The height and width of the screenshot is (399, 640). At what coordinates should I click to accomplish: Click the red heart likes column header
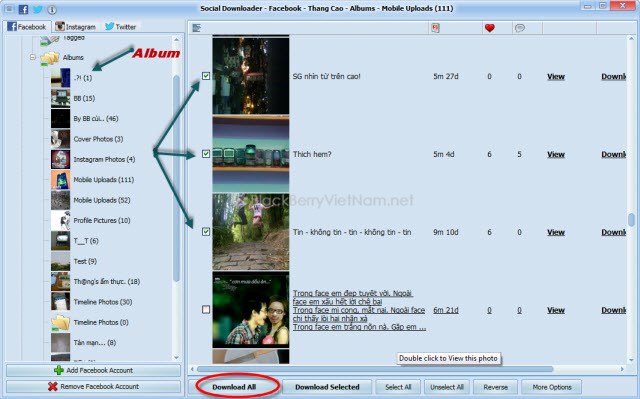(x=489, y=28)
